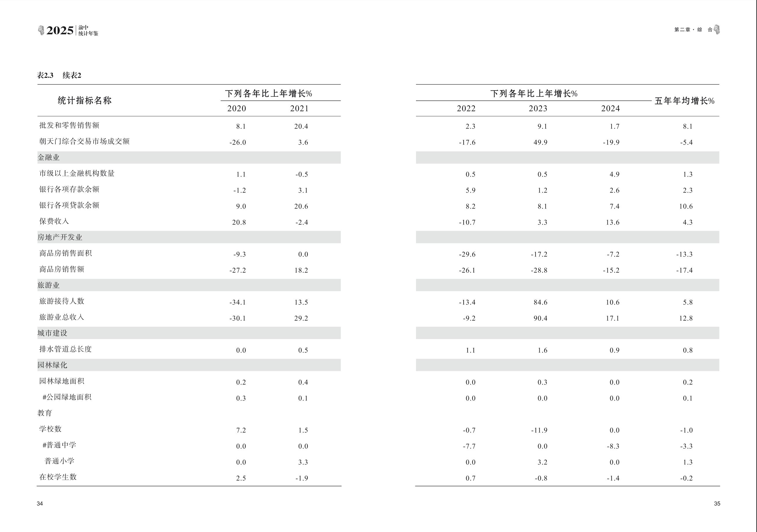Select the 2023 year column header
Image resolution: width=757 pixels, height=532 pixels.
(x=538, y=109)
